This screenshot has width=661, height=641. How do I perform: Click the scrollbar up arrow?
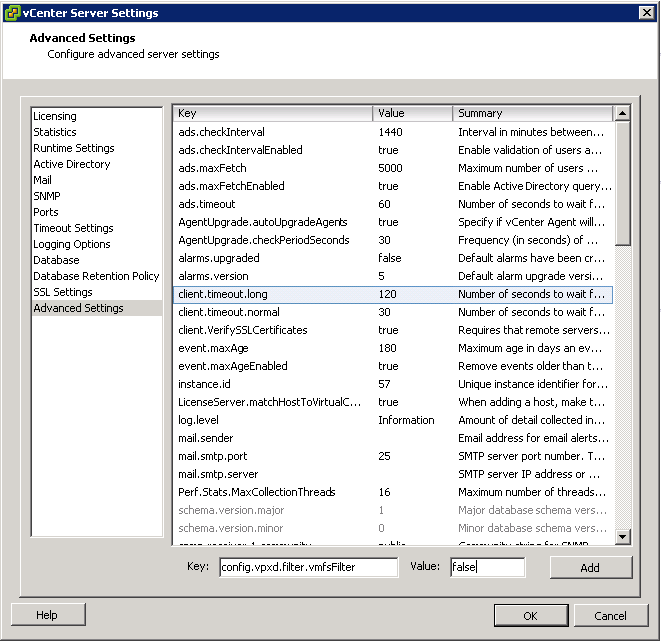[x=622, y=113]
